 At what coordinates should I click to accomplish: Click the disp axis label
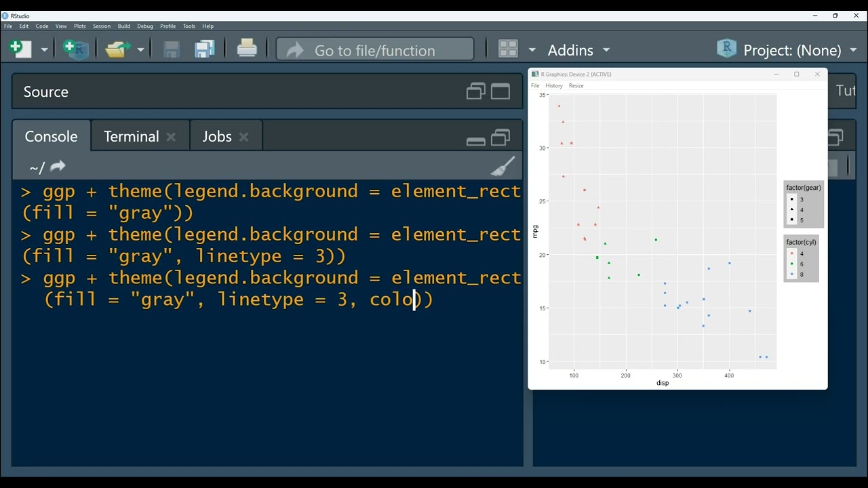pos(663,383)
